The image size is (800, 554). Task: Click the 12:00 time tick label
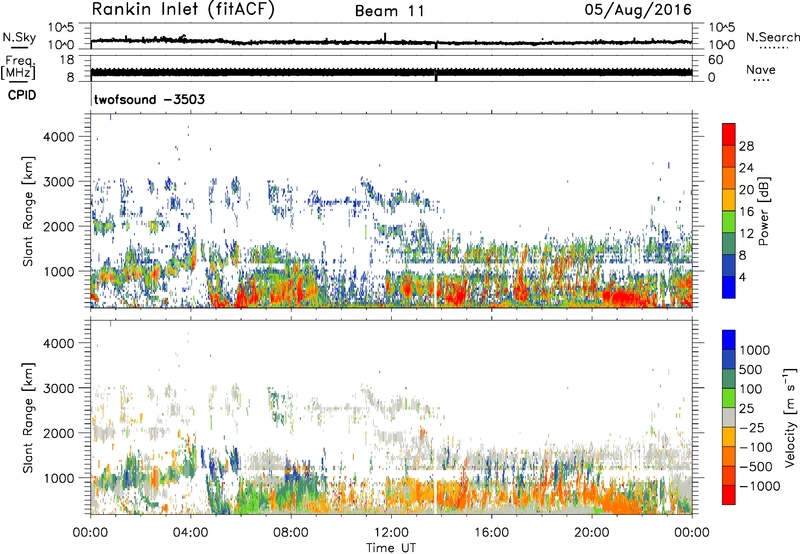(x=391, y=533)
